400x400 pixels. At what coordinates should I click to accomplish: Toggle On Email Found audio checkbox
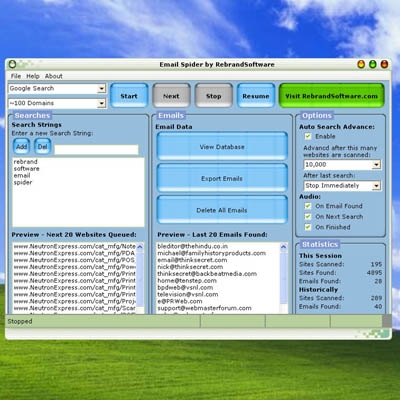(308, 206)
